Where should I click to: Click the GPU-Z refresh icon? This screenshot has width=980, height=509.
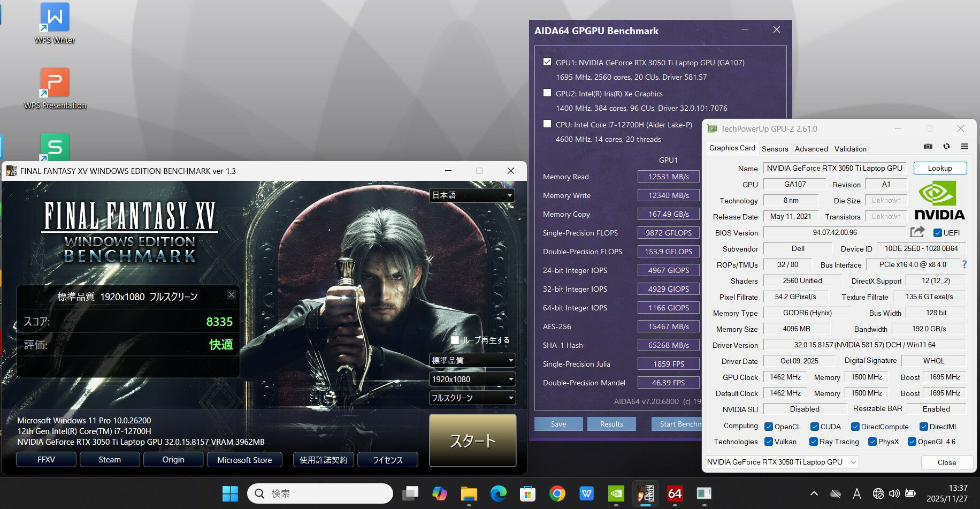[x=946, y=146]
